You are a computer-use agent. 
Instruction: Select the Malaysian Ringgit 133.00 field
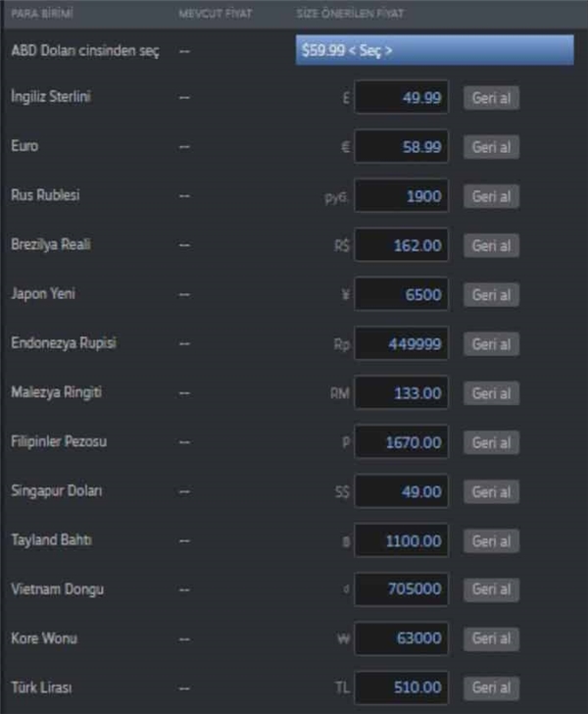click(x=402, y=393)
